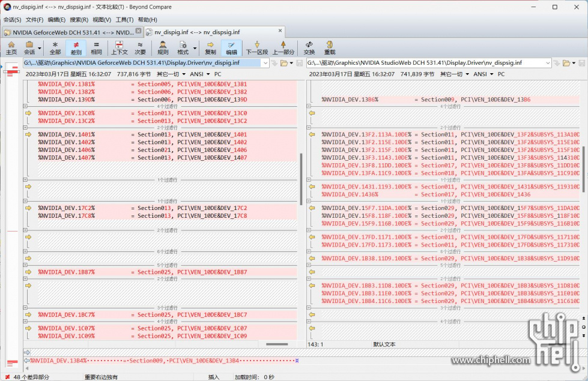Click copy-right arrow beside NVIDIA_DEV.1401 row
588x381 pixels.
(x=28, y=134)
